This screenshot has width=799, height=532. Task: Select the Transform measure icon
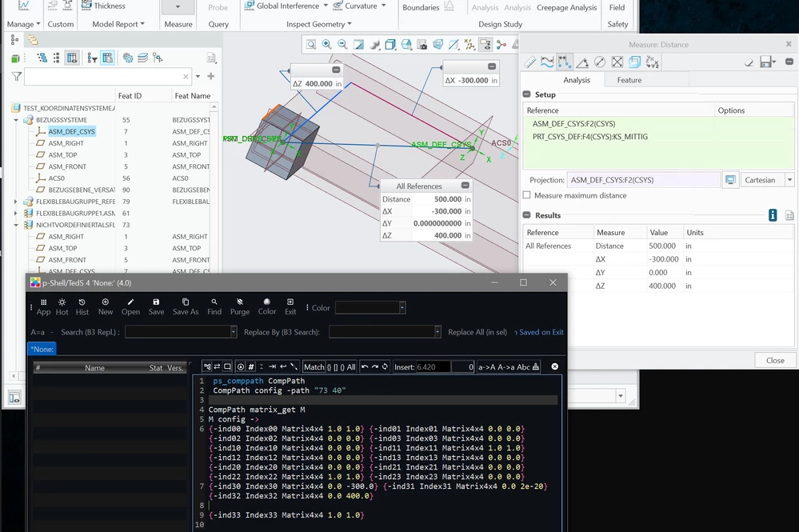[653, 62]
